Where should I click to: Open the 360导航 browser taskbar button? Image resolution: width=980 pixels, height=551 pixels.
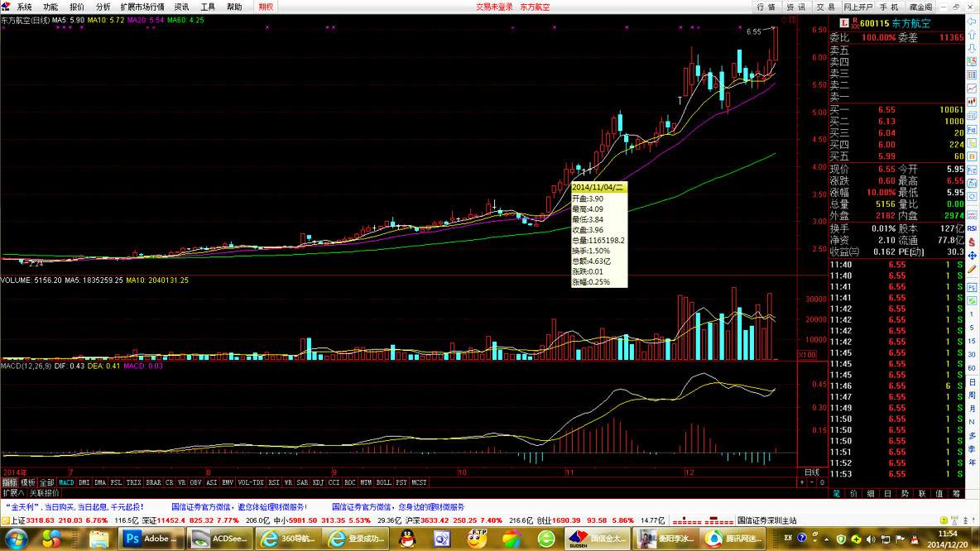click(x=287, y=539)
